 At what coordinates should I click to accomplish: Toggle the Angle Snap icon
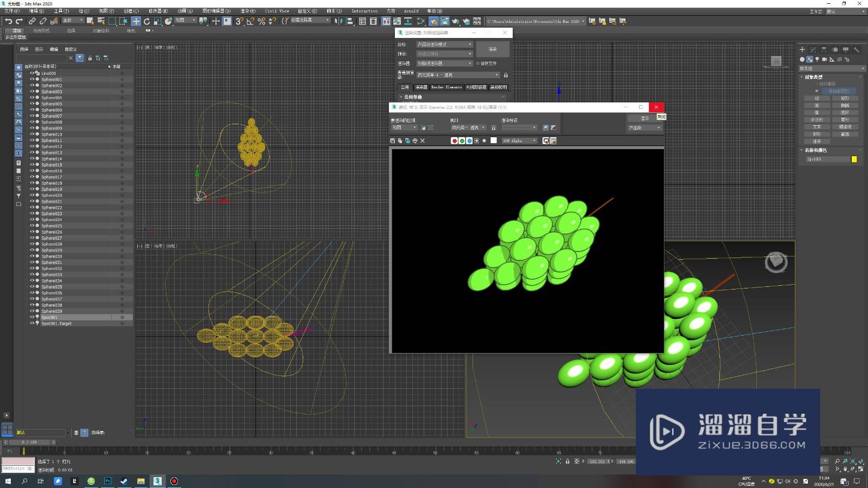(x=250, y=21)
